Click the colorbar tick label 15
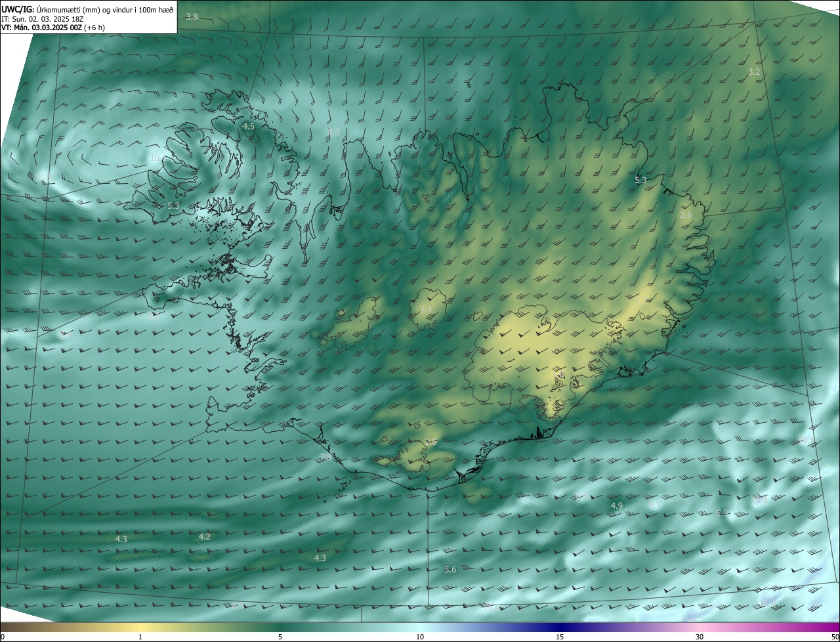Screen dimensions: 840x642 [560, 637]
